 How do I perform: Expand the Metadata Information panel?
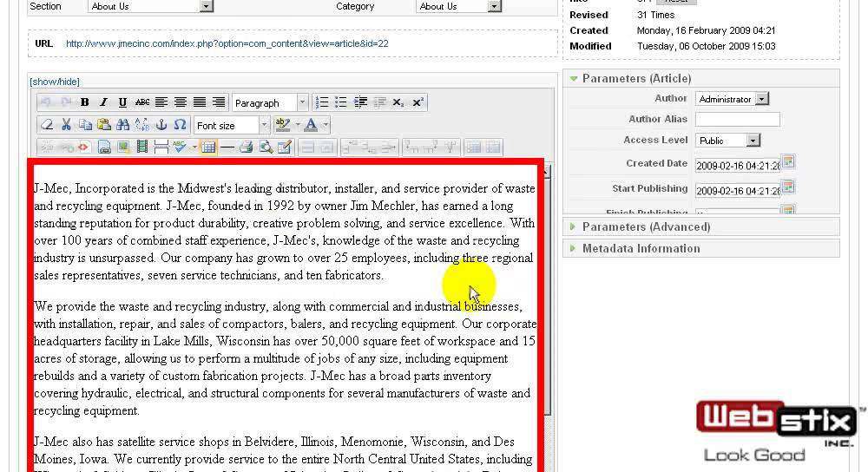(700, 248)
